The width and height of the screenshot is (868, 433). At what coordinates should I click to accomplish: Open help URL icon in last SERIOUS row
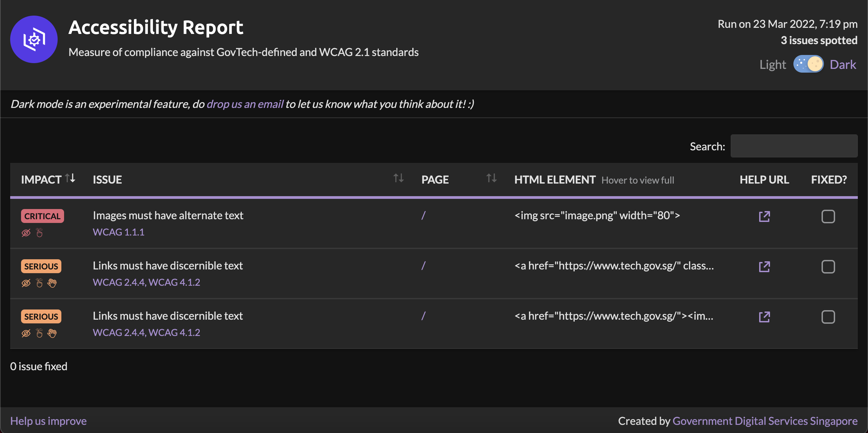click(x=764, y=317)
